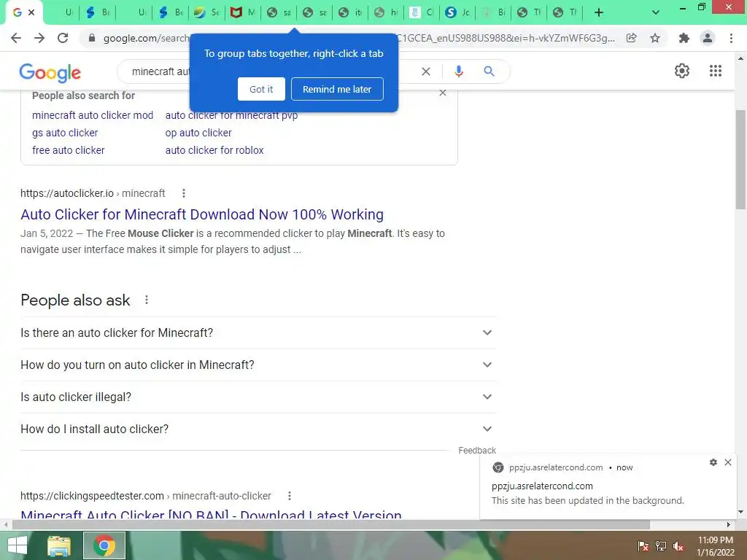This screenshot has height=560, width=747.
Task: Search for 'op auto clicker'
Action: click(198, 133)
